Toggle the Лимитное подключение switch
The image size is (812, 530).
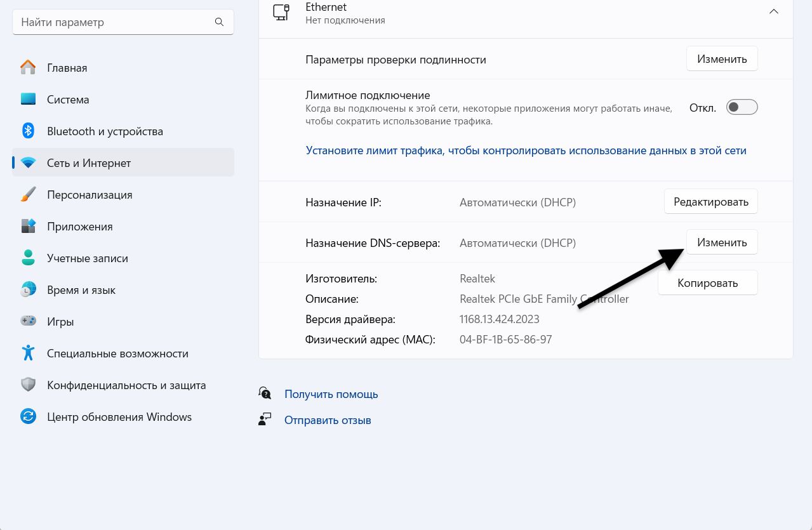tap(742, 107)
